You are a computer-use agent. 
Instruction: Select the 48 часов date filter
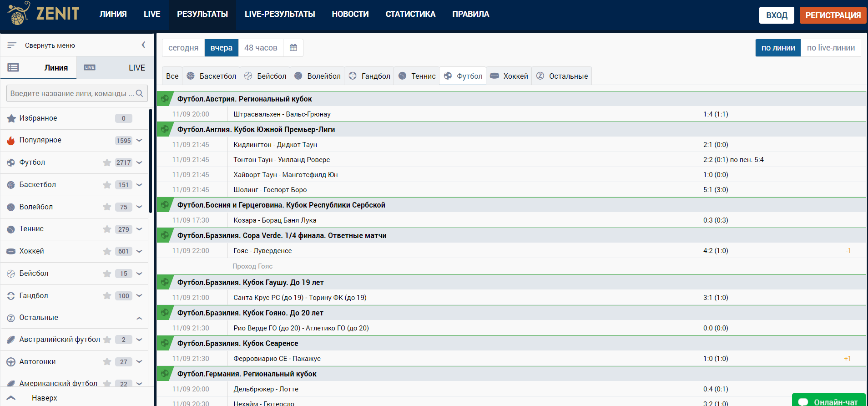click(x=261, y=48)
